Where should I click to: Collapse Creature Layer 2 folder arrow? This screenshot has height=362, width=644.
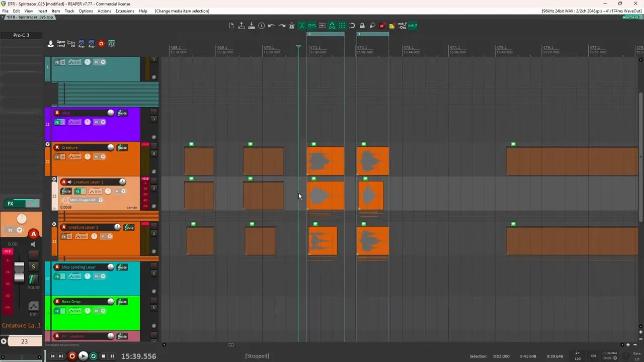(x=54, y=224)
